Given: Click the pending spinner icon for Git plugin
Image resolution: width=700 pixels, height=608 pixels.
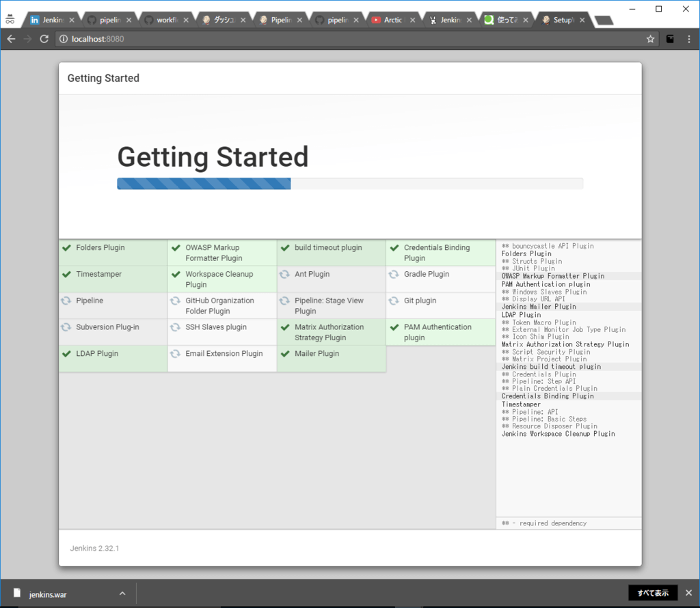Looking at the screenshot, I should [393, 301].
